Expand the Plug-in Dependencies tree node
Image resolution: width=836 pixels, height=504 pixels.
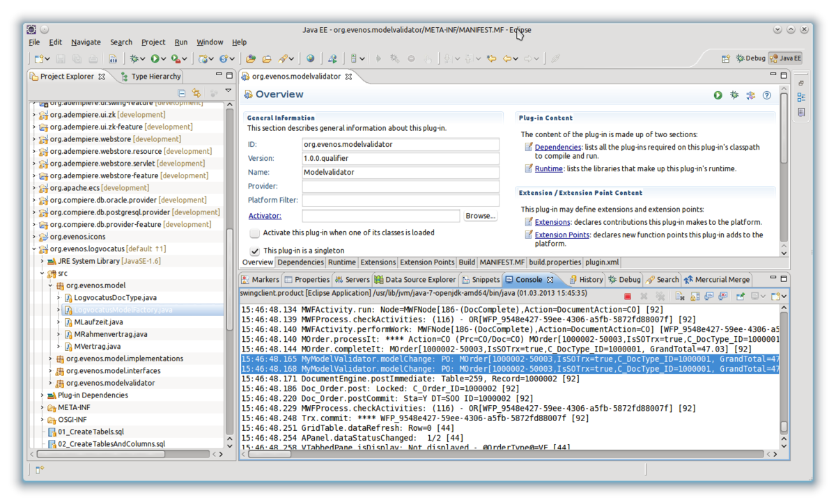tap(42, 395)
